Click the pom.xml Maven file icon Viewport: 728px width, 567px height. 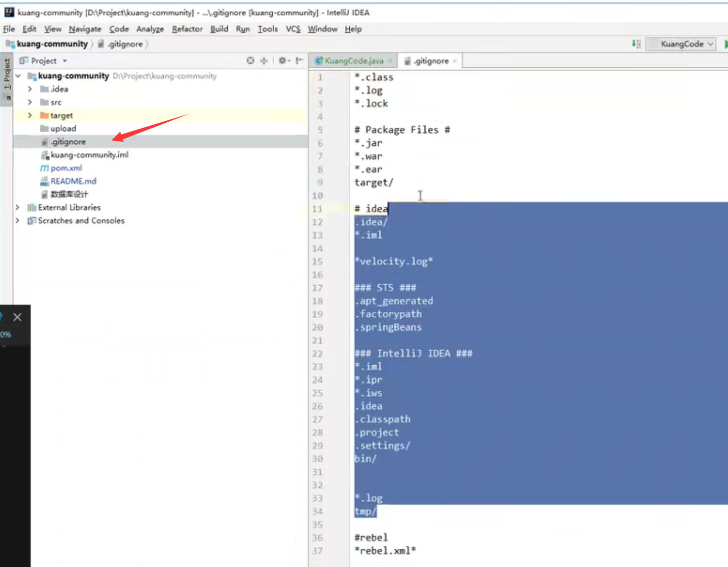(44, 168)
